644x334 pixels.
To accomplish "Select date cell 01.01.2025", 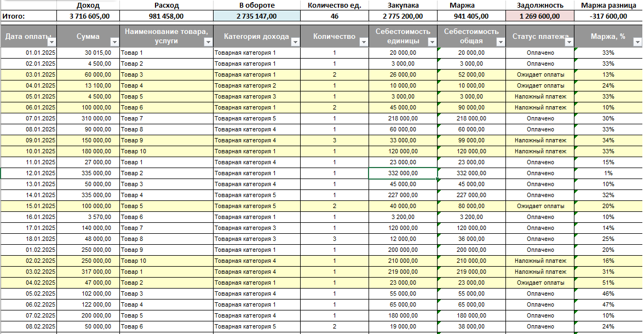I will point(28,53).
